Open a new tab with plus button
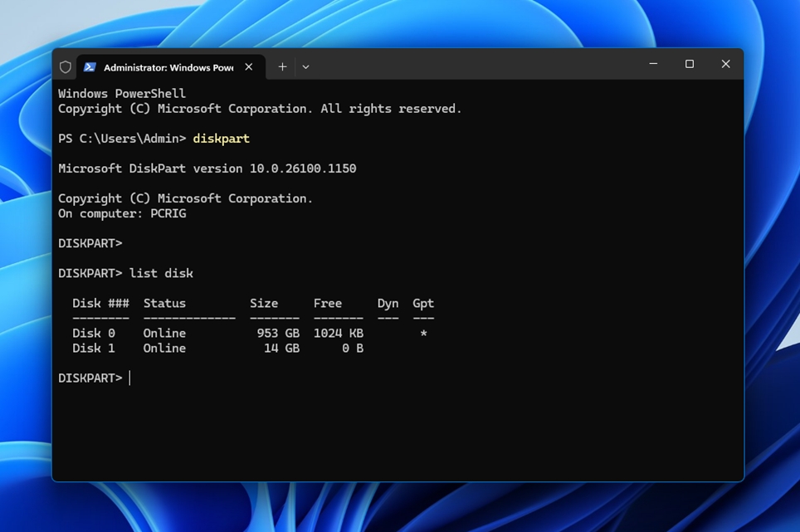Image resolution: width=800 pixels, height=532 pixels. pos(282,67)
